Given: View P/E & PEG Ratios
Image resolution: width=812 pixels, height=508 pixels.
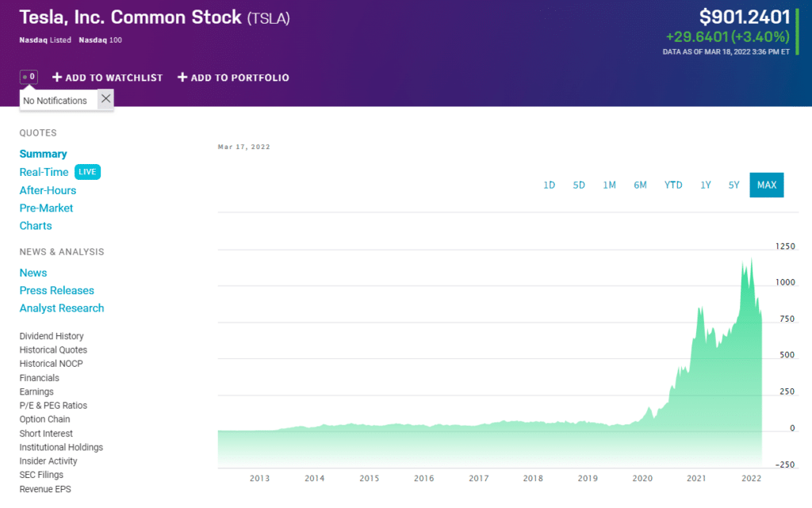Looking at the screenshot, I should tap(53, 406).
